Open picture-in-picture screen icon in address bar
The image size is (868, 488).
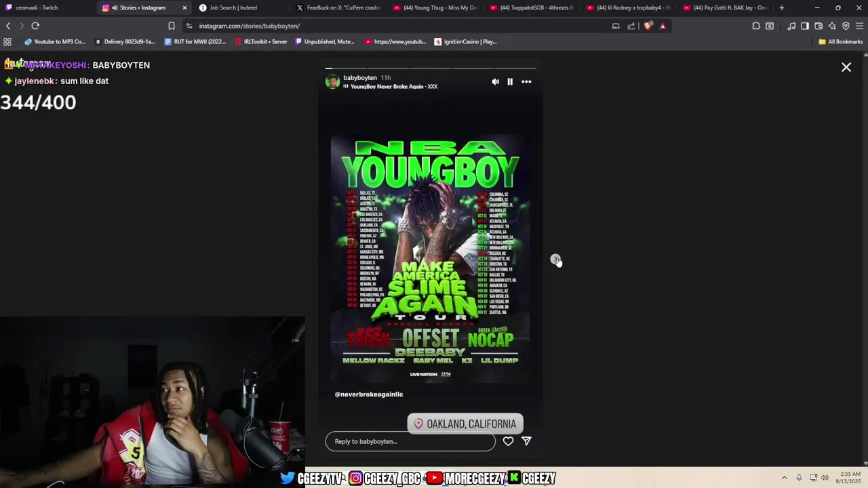click(616, 26)
